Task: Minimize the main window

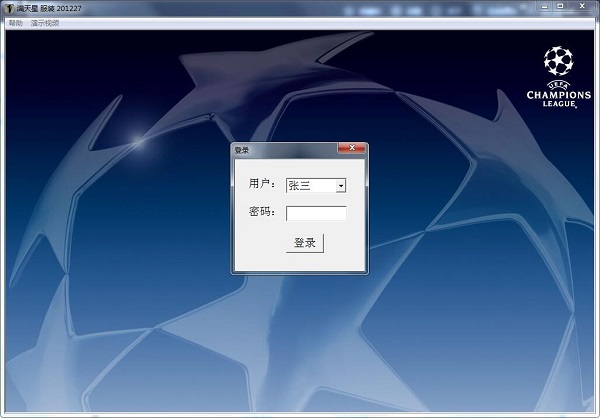Action: pos(545,6)
